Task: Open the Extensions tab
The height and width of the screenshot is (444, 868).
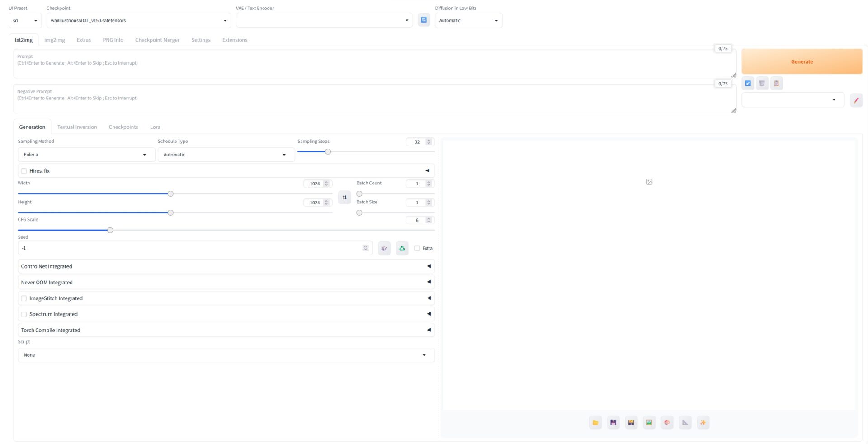Action: pos(235,40)
